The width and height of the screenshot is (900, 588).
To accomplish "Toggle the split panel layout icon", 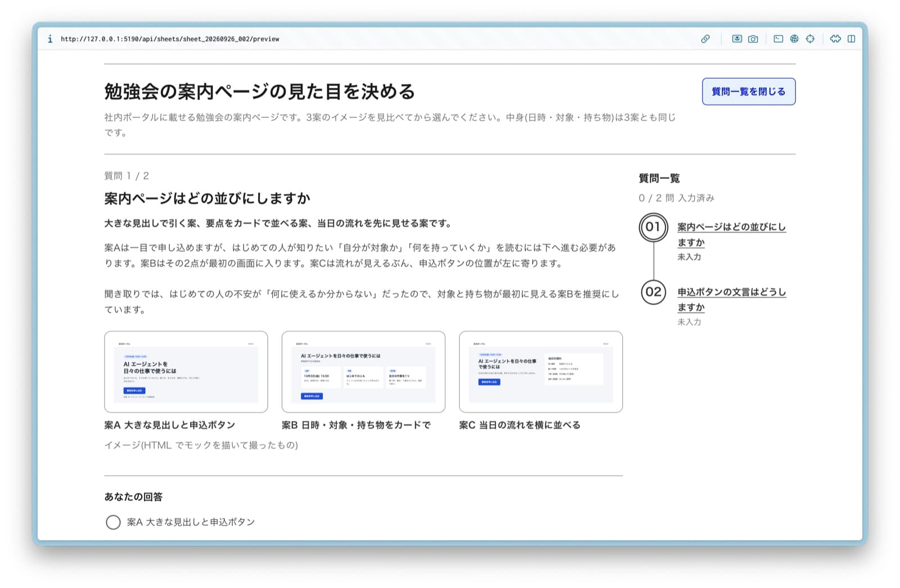I will point(852,39).
